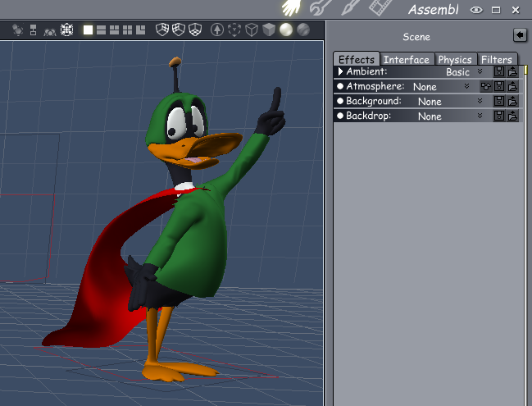Screen dimensions: 532x406
Task: Click the arch-shaped toolbar icon
Action: coord(50,31)
